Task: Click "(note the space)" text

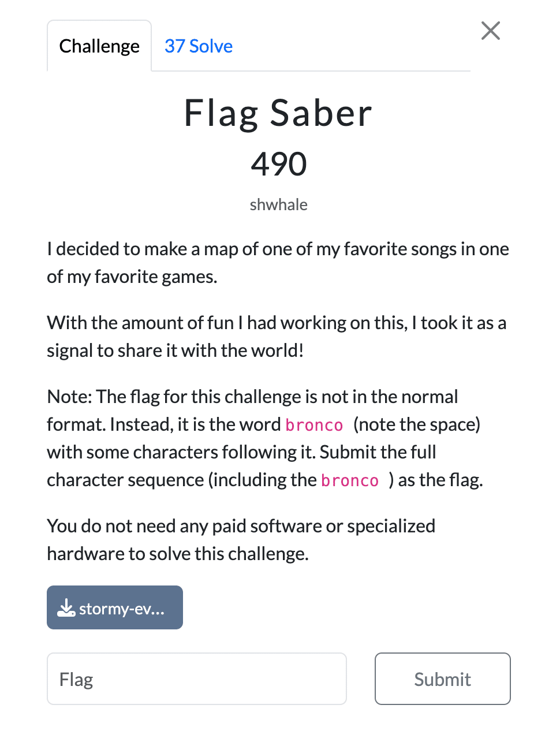Action: coord(417,424)
